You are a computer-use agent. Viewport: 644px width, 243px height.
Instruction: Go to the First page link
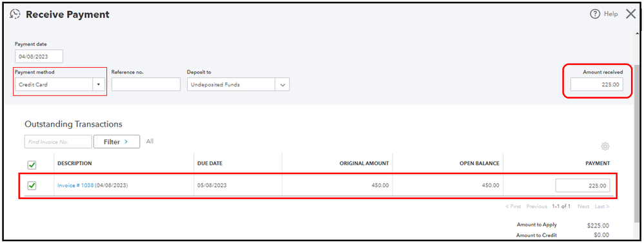click(x=513, y=206)
